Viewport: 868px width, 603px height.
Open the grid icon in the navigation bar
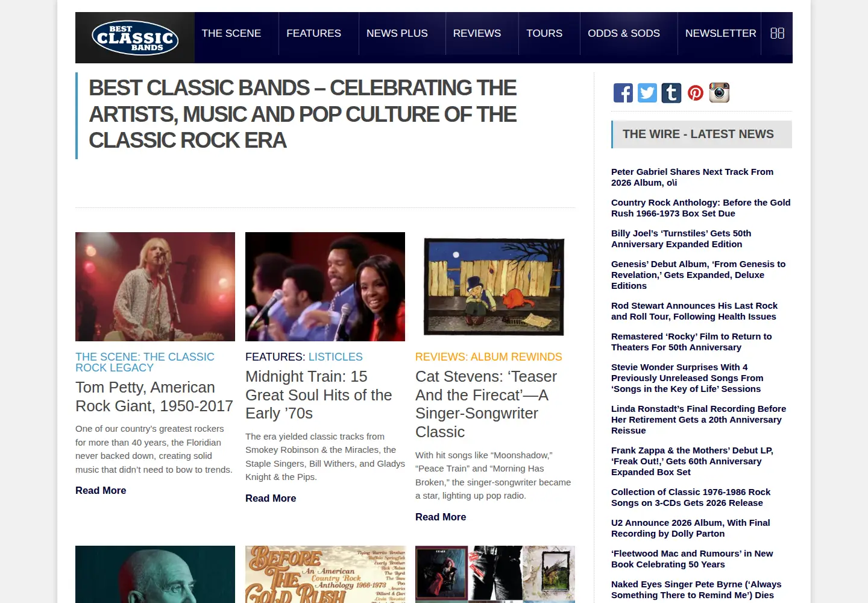[x=778, y=33]
